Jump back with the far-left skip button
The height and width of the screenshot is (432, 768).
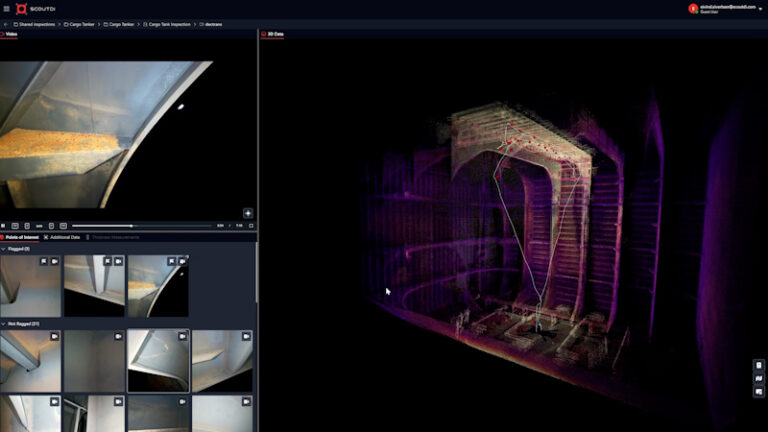click(15, 226)
